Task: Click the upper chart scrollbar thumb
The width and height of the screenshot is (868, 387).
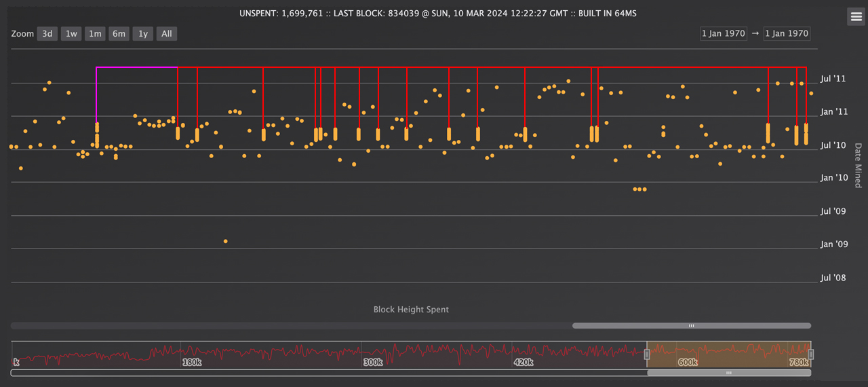Action: click(x=691, y=326)
